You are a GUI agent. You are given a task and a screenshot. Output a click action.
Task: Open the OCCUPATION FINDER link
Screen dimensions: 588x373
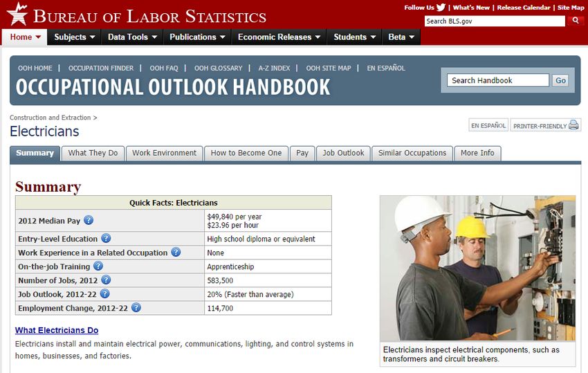click(101, 69)
